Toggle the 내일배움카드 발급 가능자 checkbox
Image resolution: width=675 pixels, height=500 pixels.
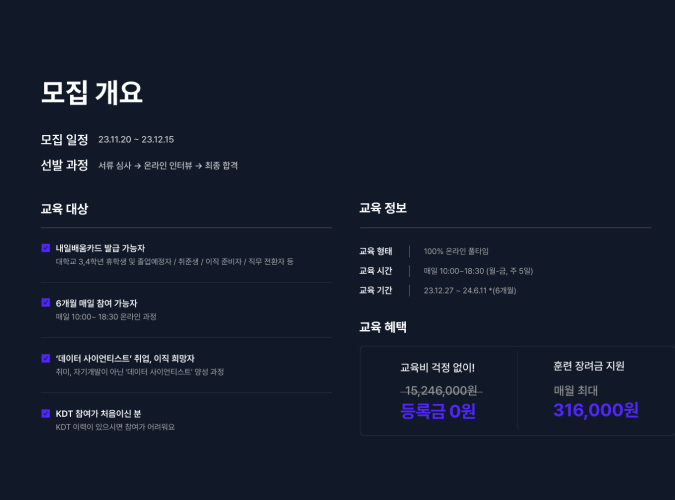[x=46, y=247]
